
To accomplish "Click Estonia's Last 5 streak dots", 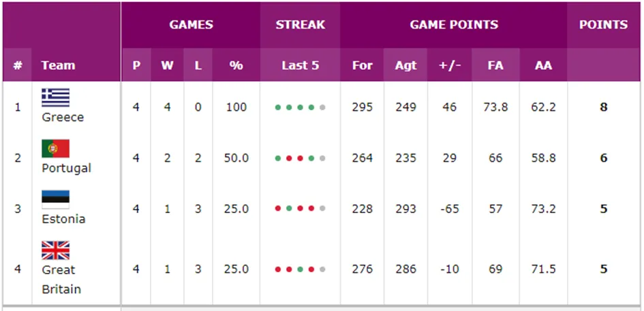I will pos(300,209).
